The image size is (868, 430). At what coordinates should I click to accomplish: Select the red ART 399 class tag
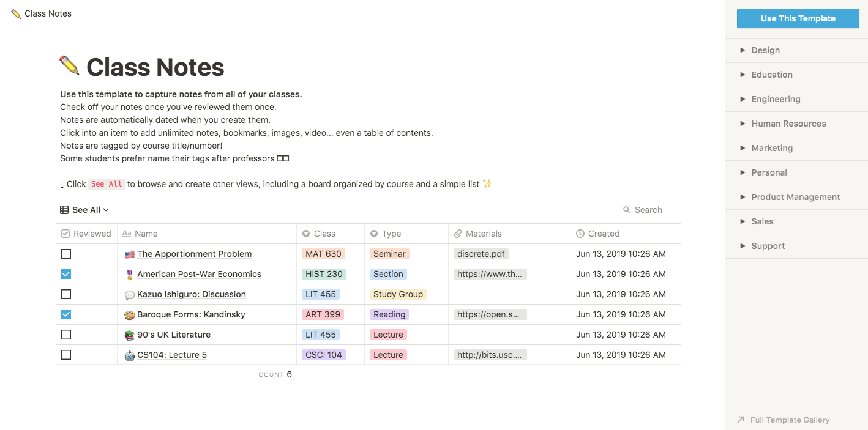pos(323,314)
